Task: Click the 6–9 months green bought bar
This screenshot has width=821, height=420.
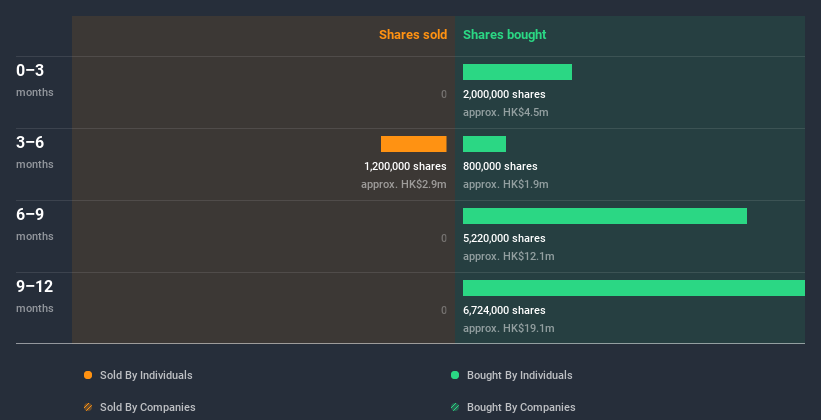Action: click(604, 216)
